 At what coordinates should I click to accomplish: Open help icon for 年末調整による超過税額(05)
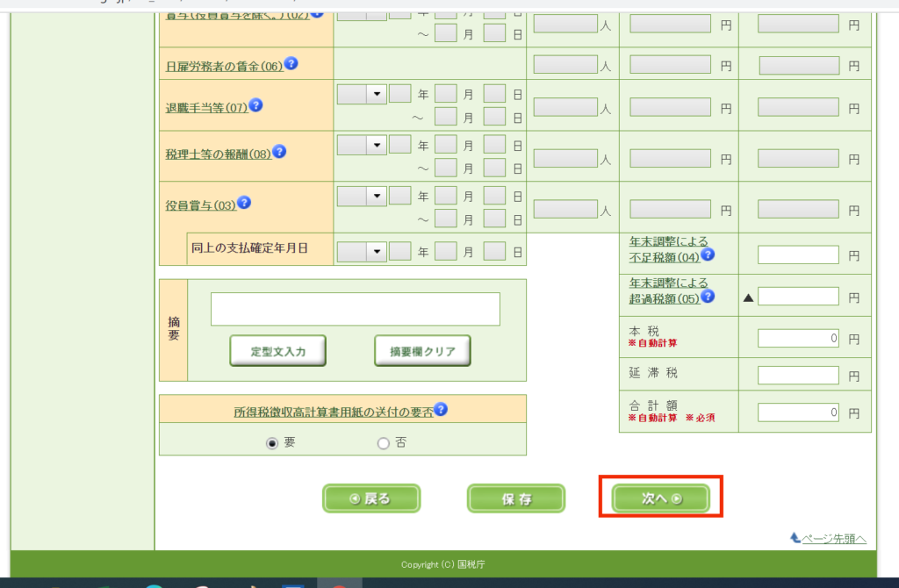click(x=708, y=298)
